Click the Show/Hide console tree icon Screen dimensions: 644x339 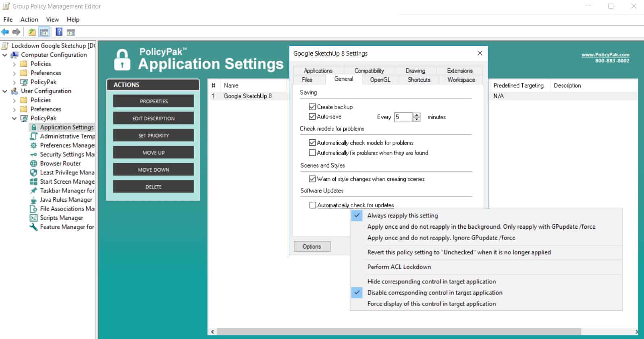44,32
